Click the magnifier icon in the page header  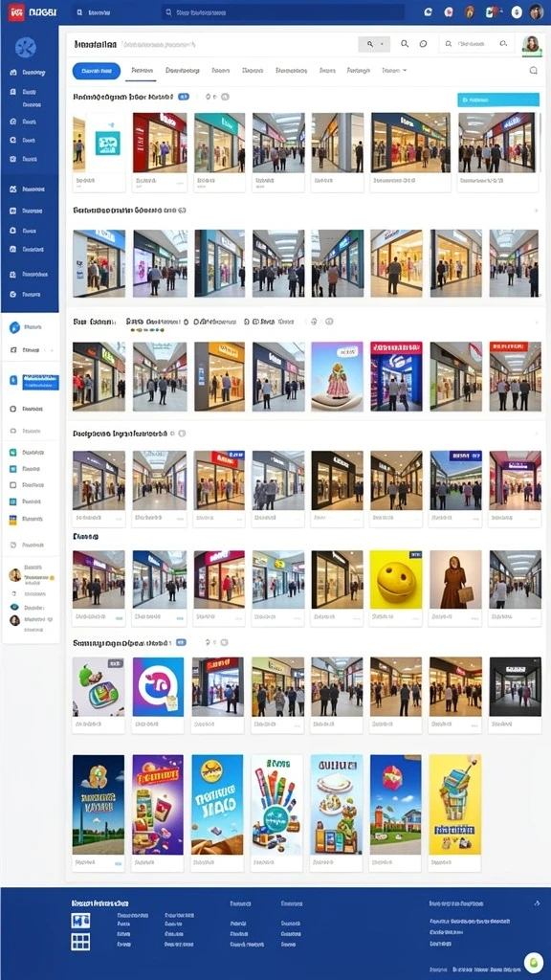[405, 44]
